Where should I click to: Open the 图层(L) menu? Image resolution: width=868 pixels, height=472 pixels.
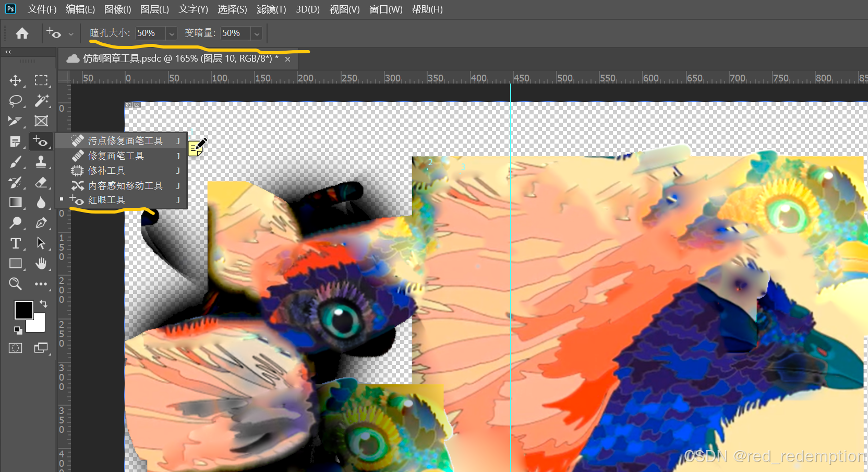(x=154, y=9)
